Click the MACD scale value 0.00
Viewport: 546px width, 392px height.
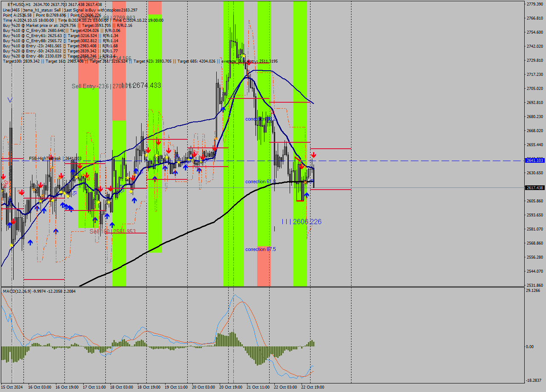[530, 346]
